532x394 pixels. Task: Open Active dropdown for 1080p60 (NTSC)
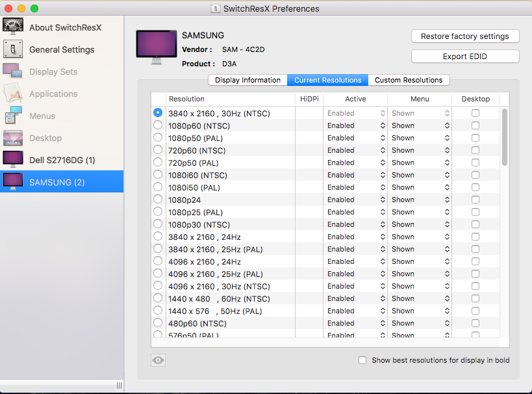[x=356, y=125]
